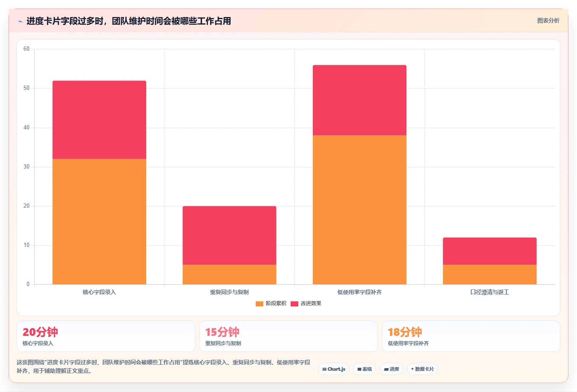
Task: Click the chart title 进度卡片字段过多时
Action: (x=129, y=21)
